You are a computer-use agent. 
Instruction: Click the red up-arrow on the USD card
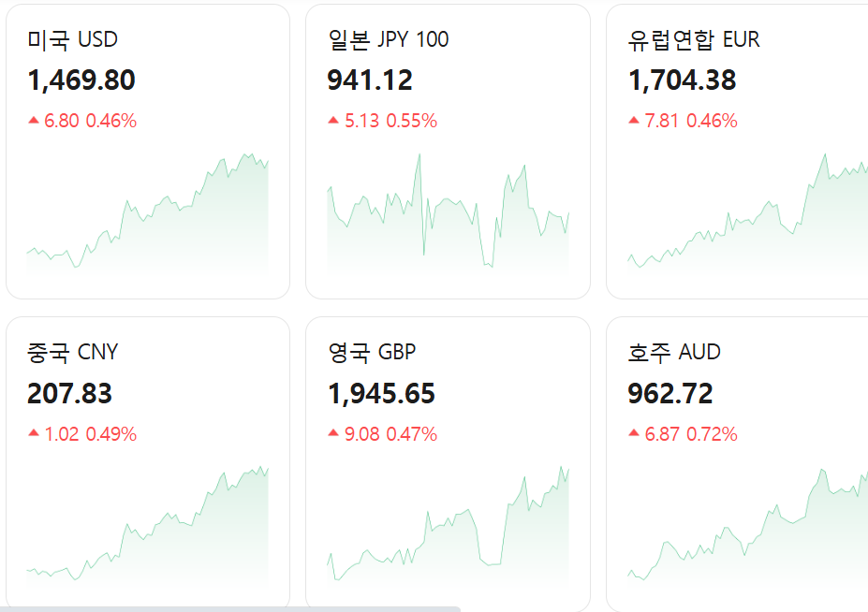[x=34, y=120]
